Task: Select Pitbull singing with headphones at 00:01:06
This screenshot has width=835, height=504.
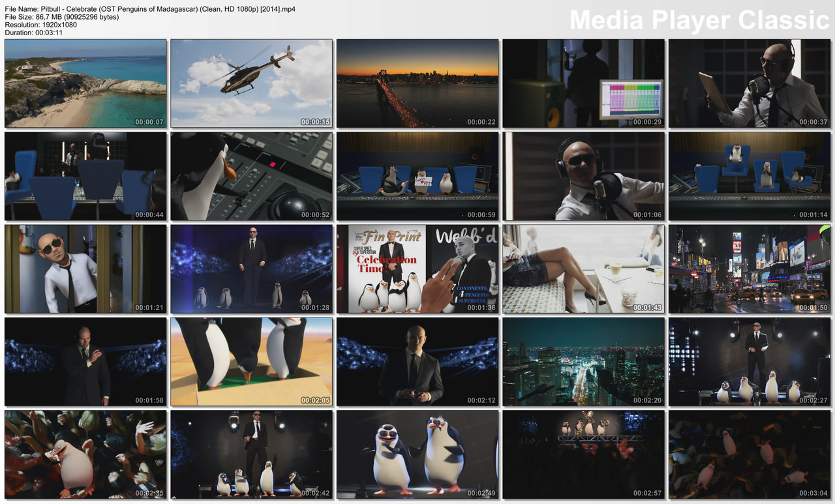Action: [583, 176]
